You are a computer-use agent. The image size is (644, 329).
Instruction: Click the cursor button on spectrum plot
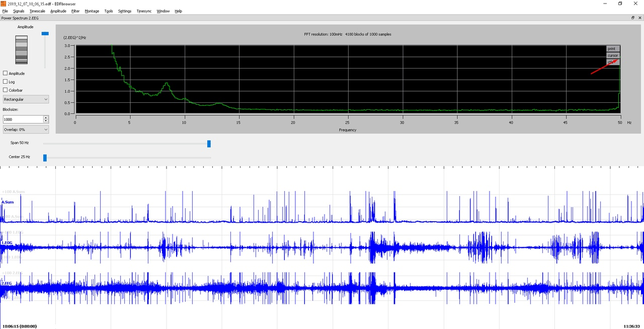(x=613, y=55)
